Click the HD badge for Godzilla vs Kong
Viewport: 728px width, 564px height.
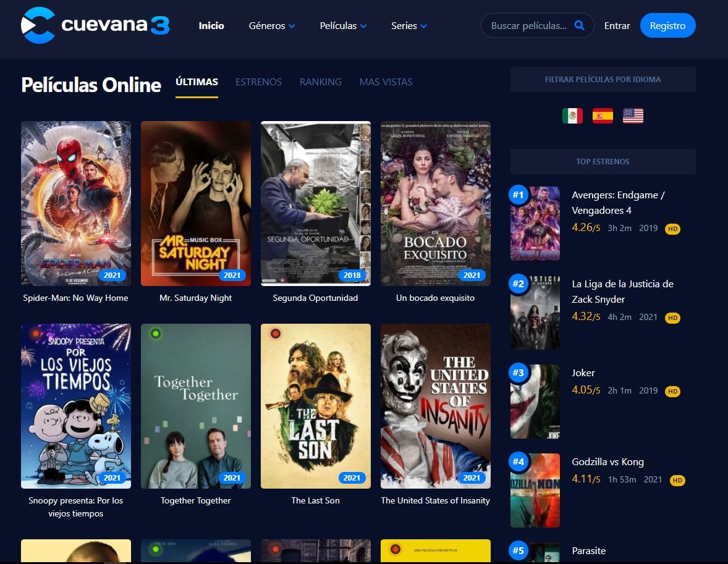point(678,480)
